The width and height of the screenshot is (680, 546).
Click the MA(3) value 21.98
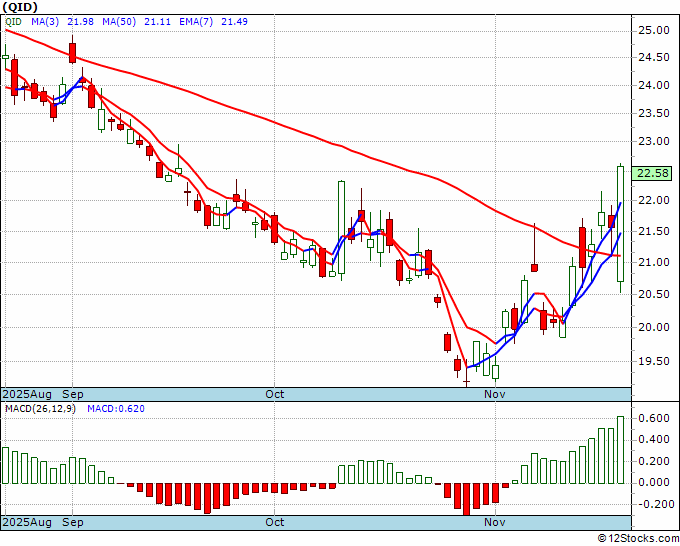(x=80, y=21)
